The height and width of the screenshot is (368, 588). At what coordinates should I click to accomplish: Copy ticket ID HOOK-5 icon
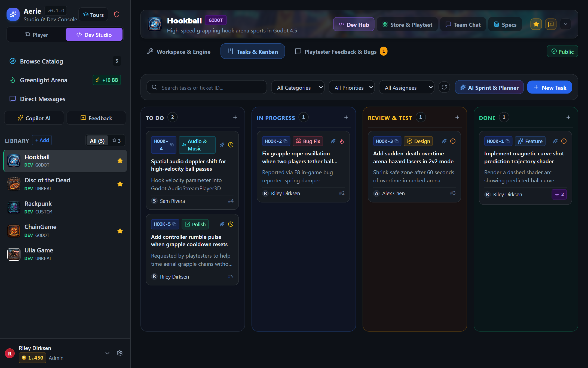coord(174,224)
